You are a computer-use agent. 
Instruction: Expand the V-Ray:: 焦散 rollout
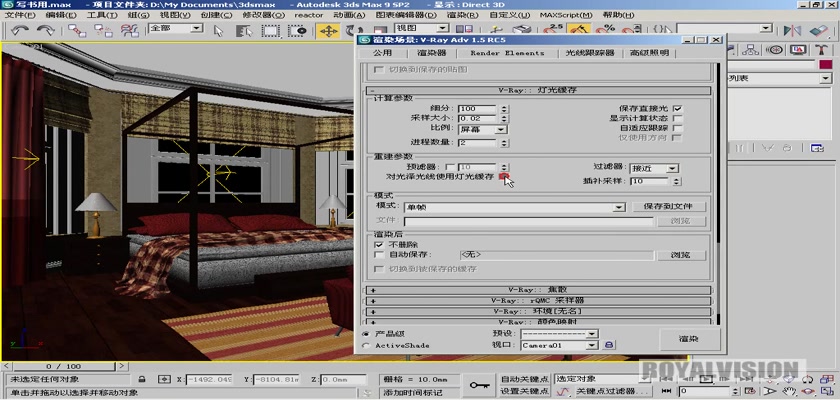pyautogui.click(x=539, y=290)
